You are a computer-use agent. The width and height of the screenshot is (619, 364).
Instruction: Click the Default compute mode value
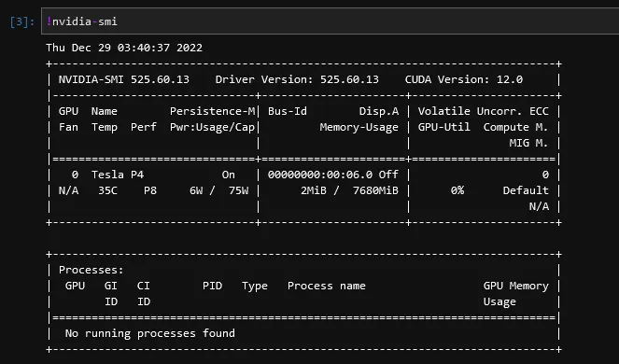click(x=526, y=190)
